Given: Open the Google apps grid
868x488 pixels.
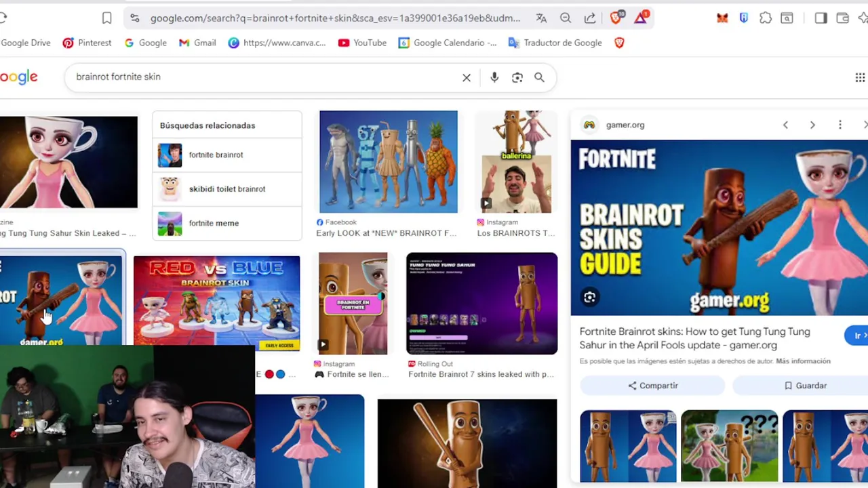Looking at the screenshot, I should point(860,77).
